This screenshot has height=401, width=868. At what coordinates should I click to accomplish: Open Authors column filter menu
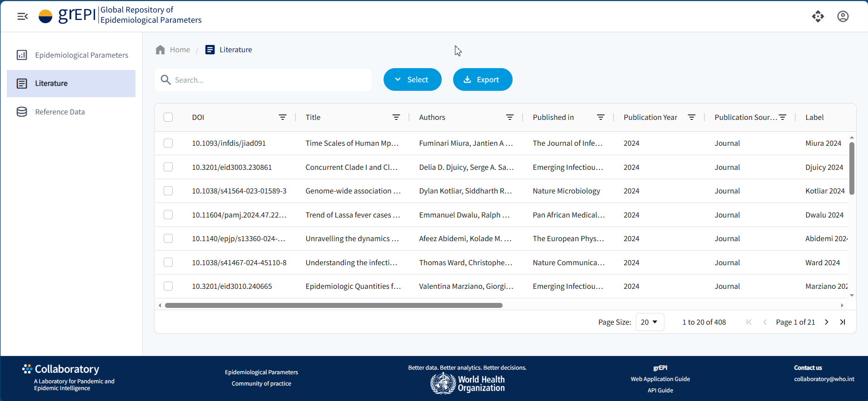(x=509, y=117)
